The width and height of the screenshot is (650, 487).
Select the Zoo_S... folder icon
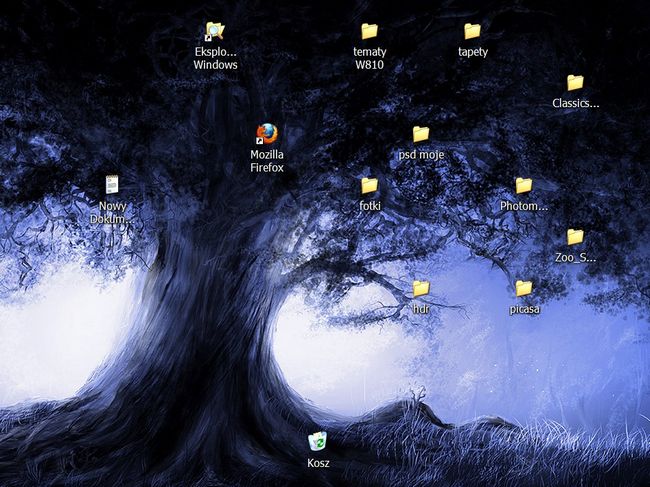pyautogui.click(x=575, y=237)
